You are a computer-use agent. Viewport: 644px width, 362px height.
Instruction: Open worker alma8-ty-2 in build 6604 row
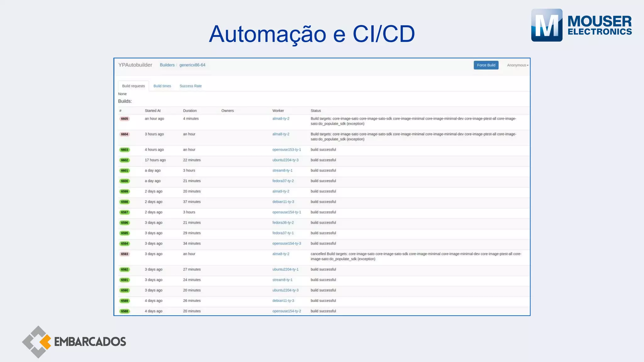[281, 134]
